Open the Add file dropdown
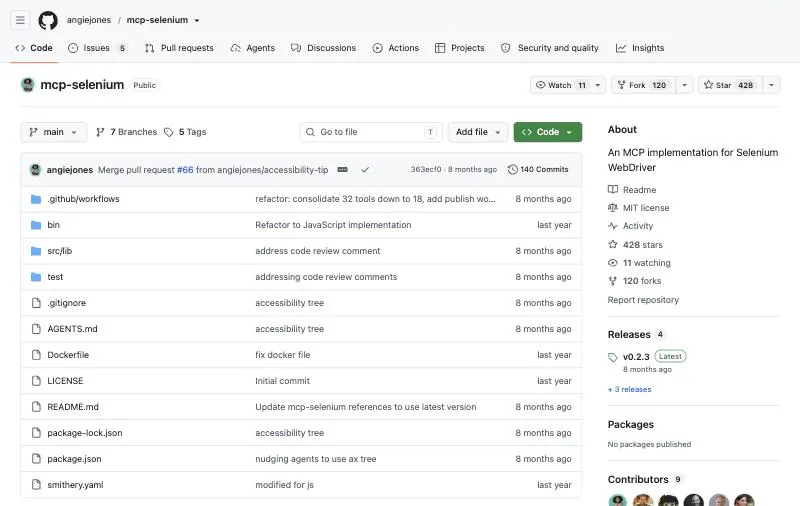Screen dimensions: 800x506 (x=478, y=132)
